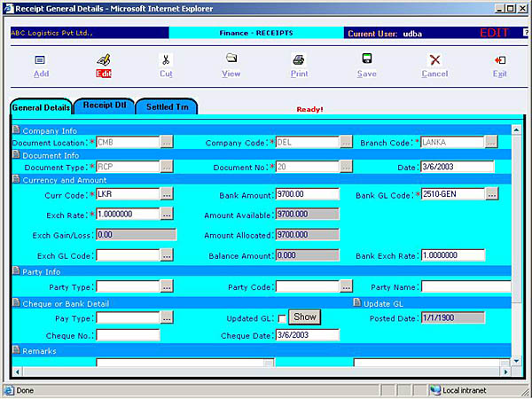Click the vertical scrollbar up arrow
The width and height of the screenshot is (532, 399).
[x=516, y=130]
